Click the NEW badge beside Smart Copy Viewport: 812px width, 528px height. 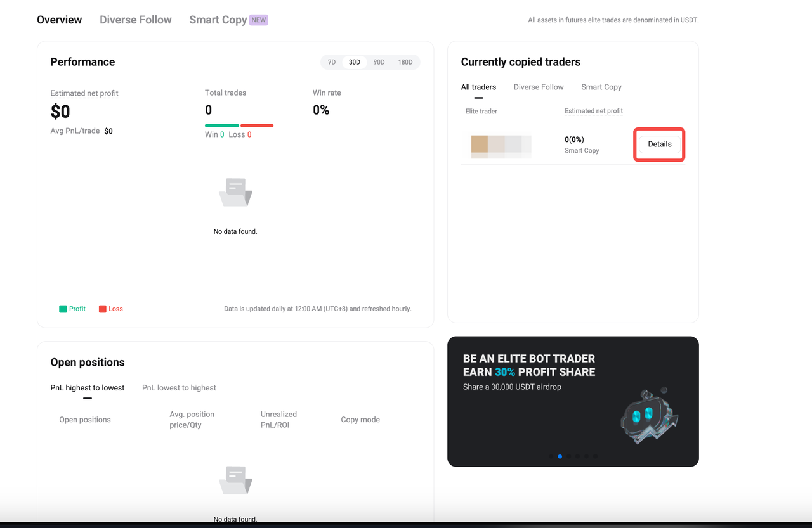258,20
